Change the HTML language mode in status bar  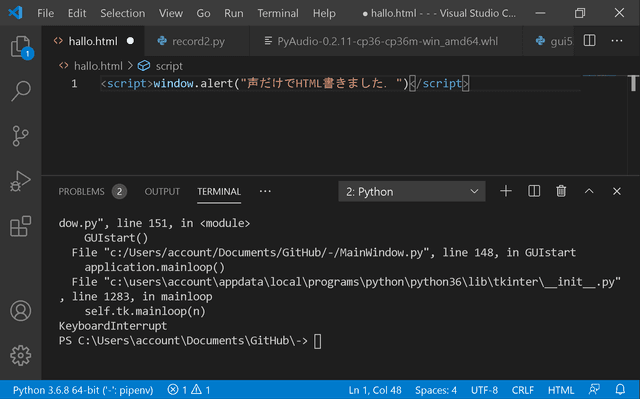[561, 390]
